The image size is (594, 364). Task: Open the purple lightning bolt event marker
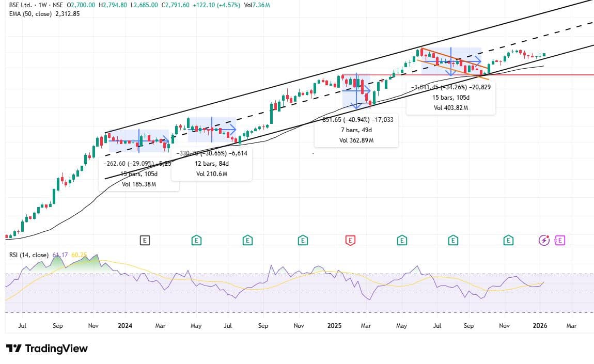pyautogui.click(x=544, y=240)
